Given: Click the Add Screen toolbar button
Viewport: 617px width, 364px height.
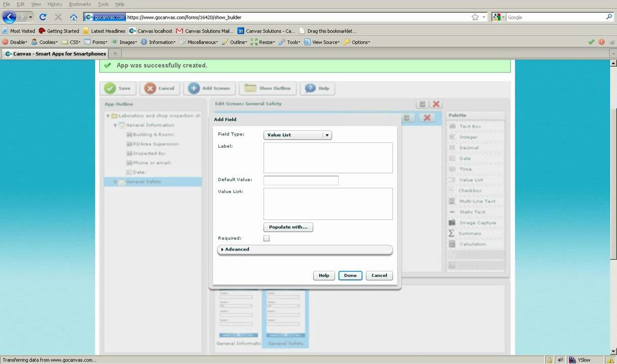Looking at the screenshot, I should click(210, 88).
